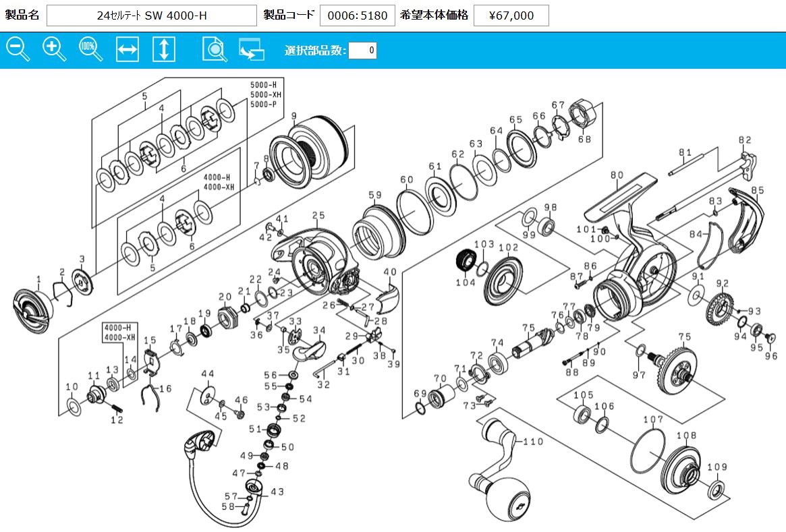Reset diagram zoom to 100%

90,50
